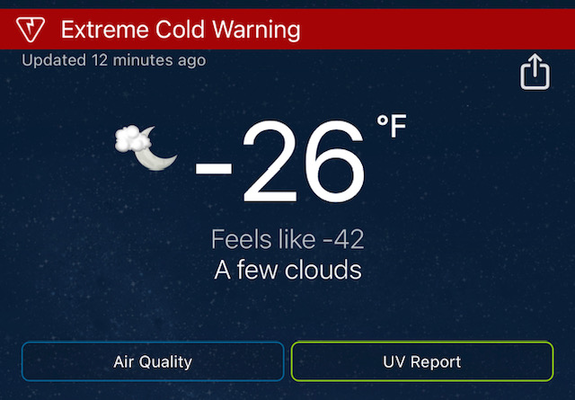Viewport: 575px width, 400px height.
Task: Click the lightning triangle alert icon
Action: 30,29
